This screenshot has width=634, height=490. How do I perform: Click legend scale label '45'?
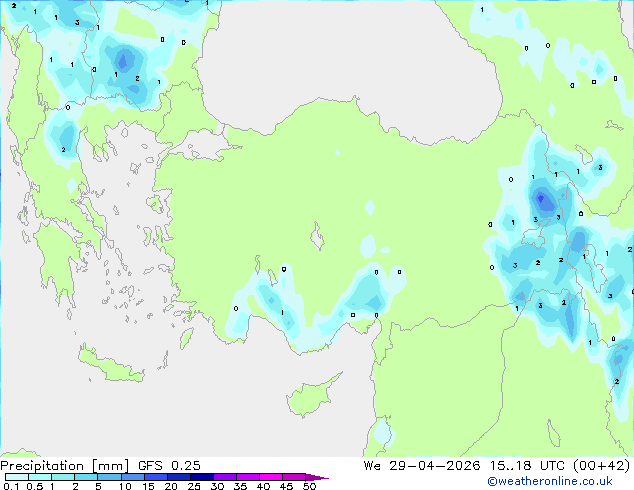[286, 486]
